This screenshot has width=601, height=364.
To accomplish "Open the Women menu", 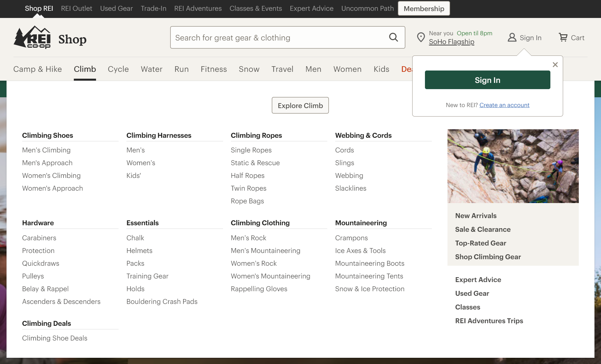I will pyautogui.click(x=347, y=69).
